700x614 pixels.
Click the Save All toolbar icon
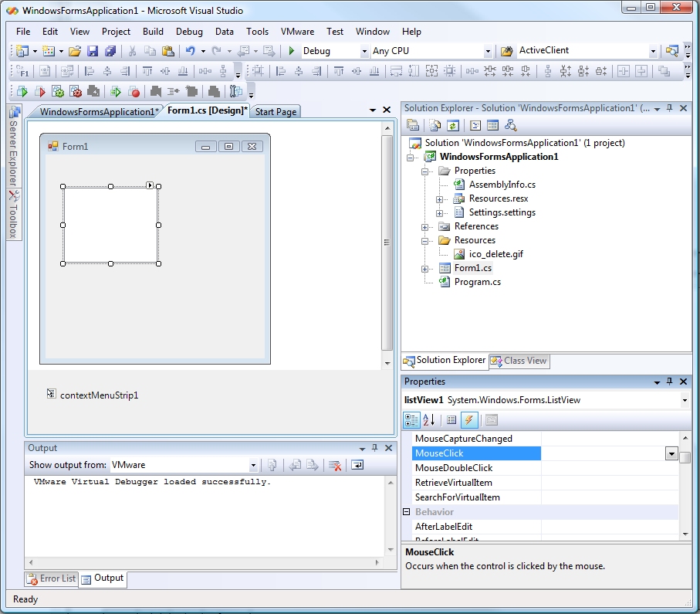coord(110,51)
